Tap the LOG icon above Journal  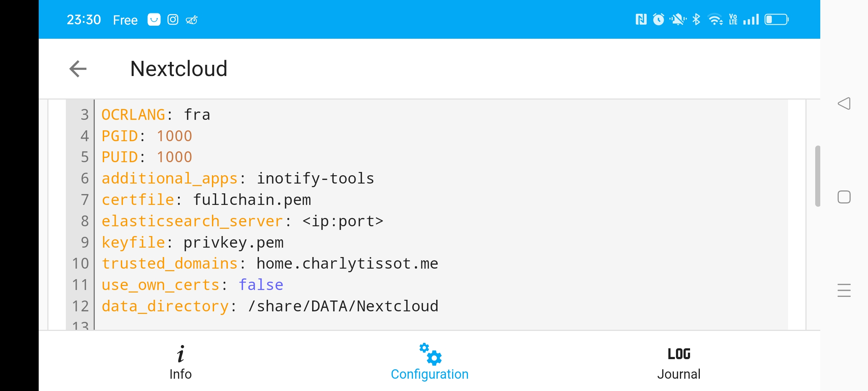click(x=679, y=354)
